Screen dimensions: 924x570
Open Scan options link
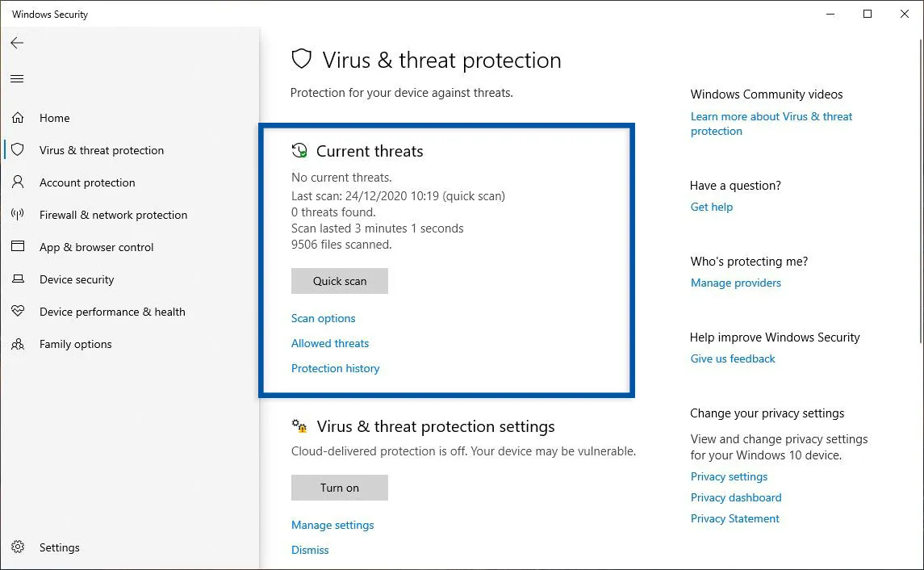[323, 318]
